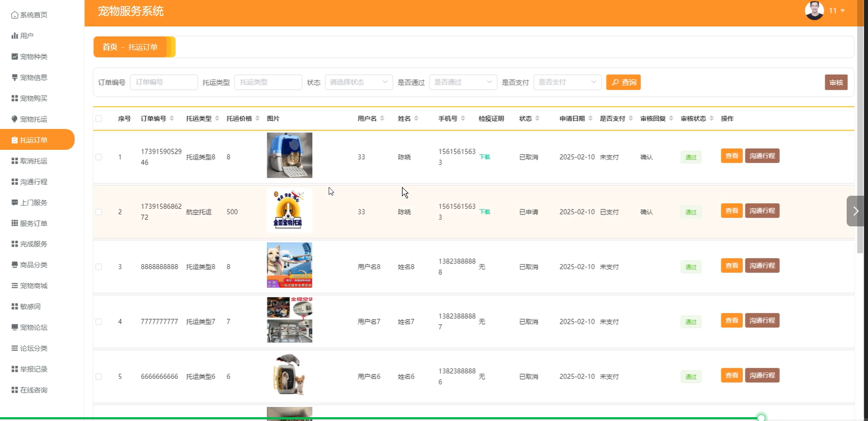This screenshot has height=421, width=868.
Task: Click 下载 link in row 1
Action: tap(485, 157)
